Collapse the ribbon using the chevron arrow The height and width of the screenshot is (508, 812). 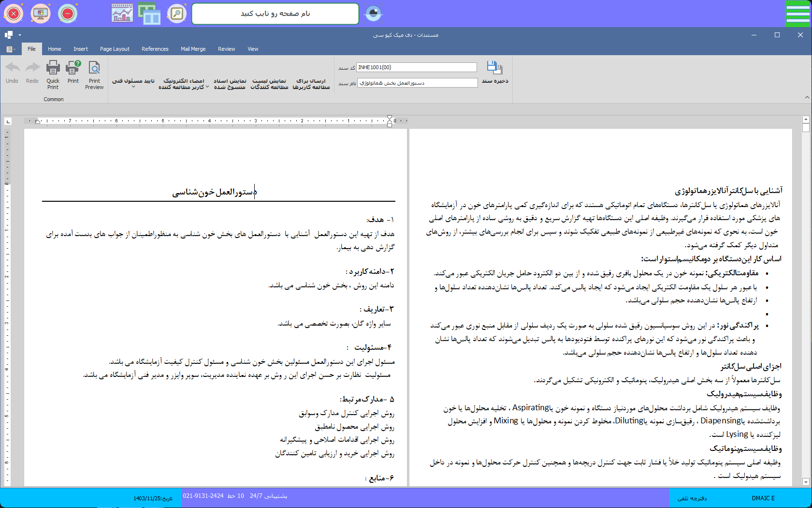[x=807, y=97]
